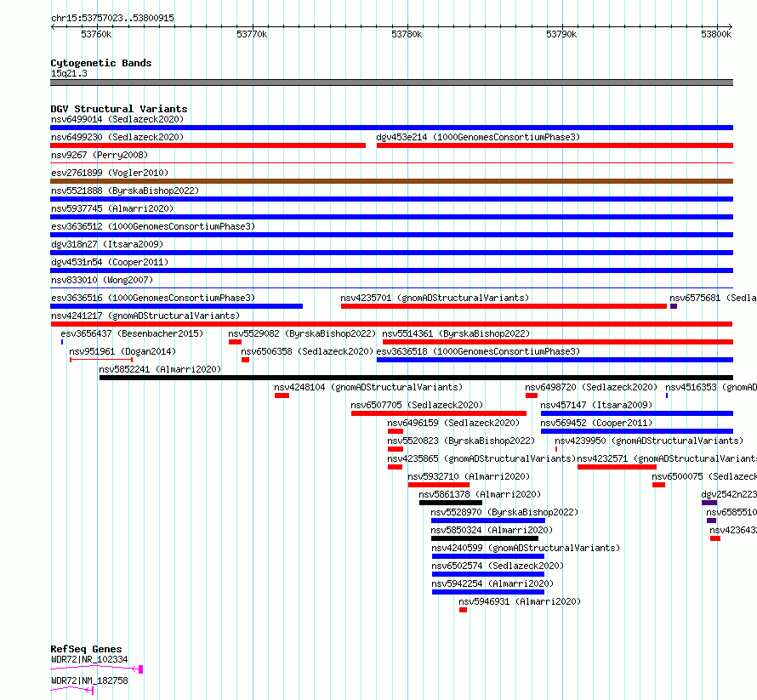Image resolution: width=757 pixels, height=700 pixels.
Task: Click the red bracket bar under nsv951961
Action: click(x=101, y=360)
